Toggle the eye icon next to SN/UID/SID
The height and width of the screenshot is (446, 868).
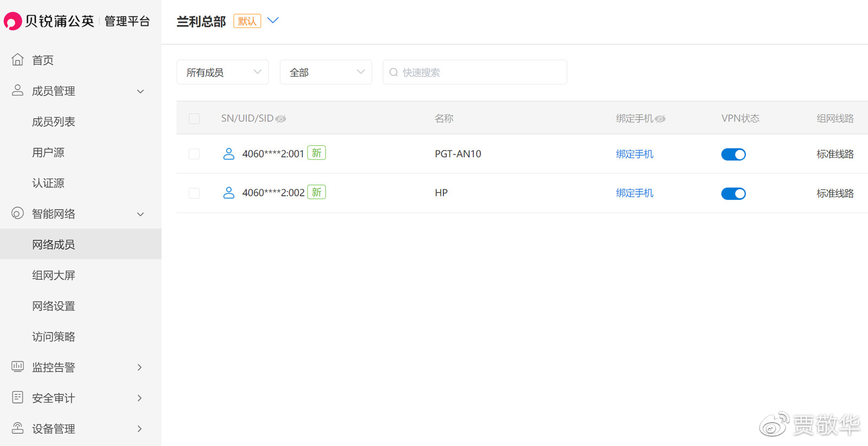(280, 119)
